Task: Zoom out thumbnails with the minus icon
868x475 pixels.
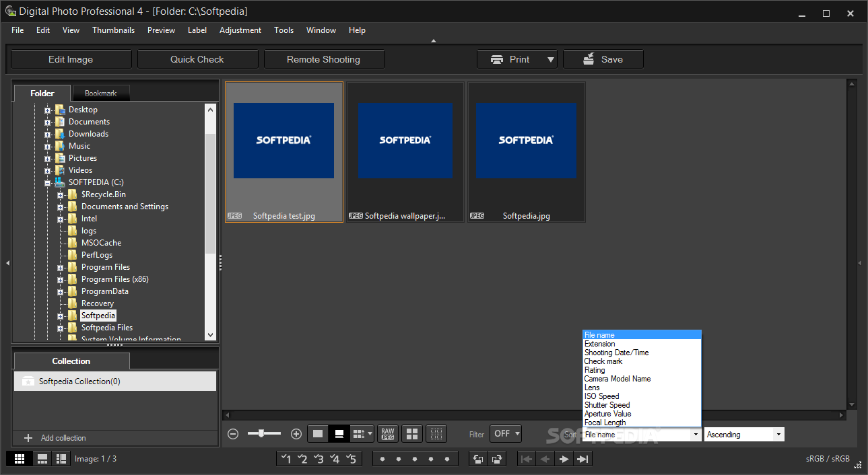Action: pyautogui.click(x=233, y=434)
